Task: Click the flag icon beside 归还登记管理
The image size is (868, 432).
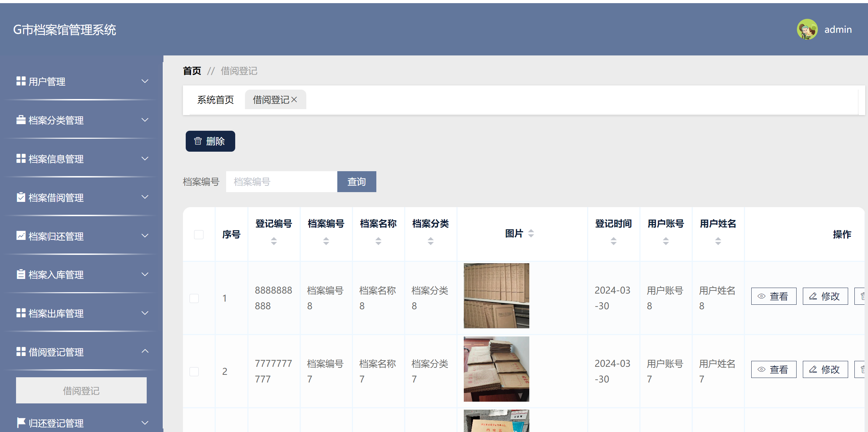Action: [x=21, y=423]
